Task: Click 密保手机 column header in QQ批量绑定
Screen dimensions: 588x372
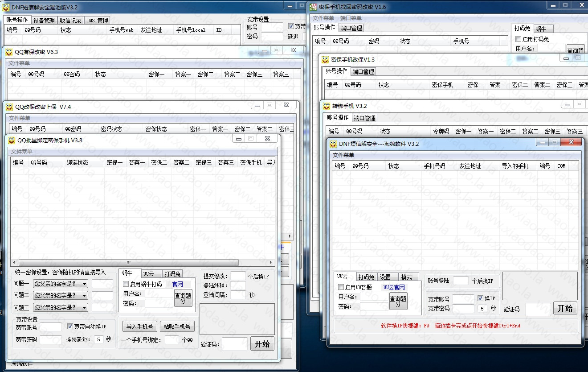Action: coord(251,163)
